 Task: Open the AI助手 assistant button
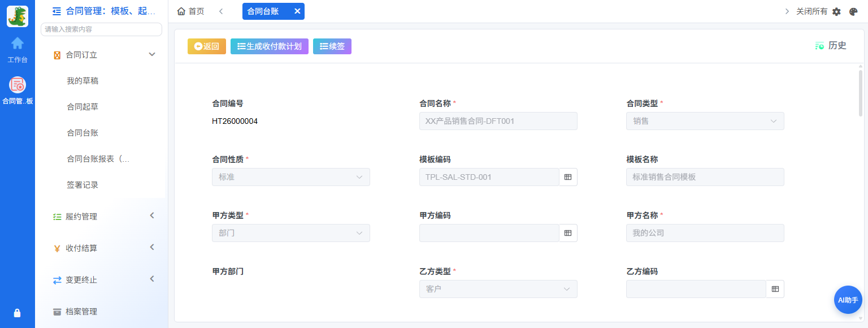848,300
